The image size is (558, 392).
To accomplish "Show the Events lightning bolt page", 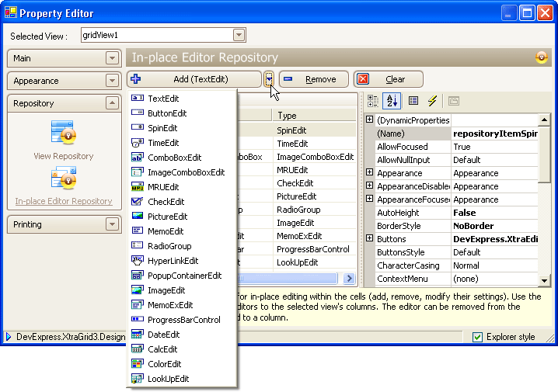I will tap(432, 101).
